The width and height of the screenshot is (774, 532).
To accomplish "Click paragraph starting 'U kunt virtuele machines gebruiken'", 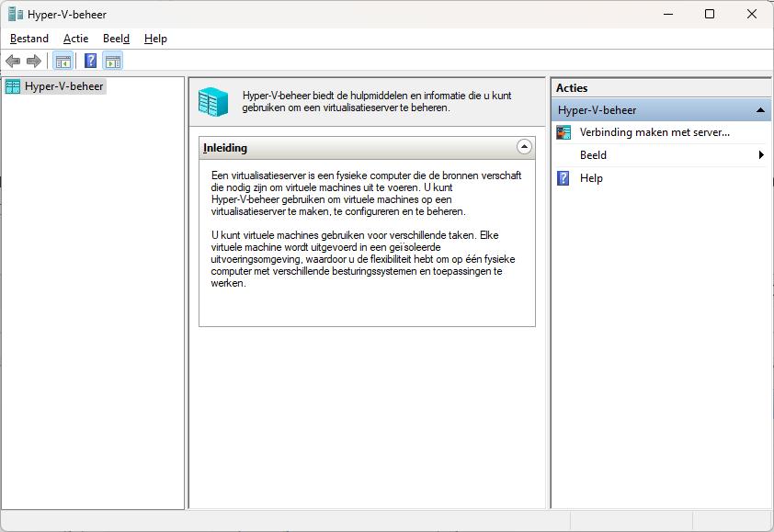I will pos(363,259).
